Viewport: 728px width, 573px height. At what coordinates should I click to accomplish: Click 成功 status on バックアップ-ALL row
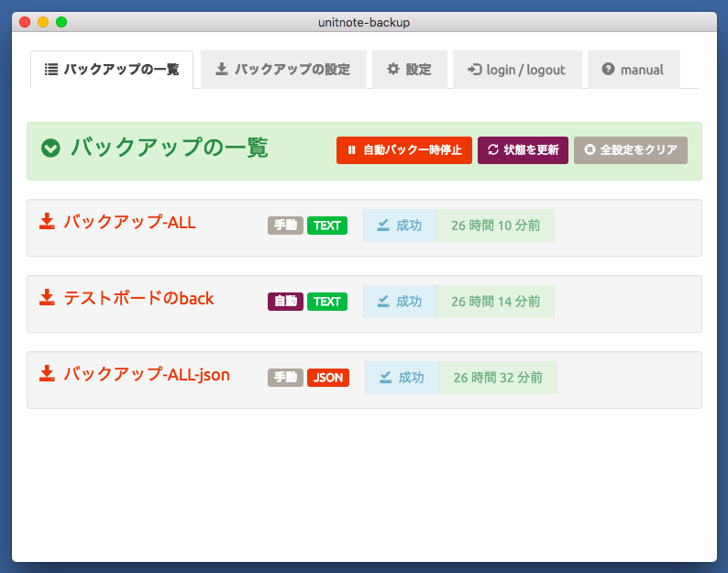(400, 226)
